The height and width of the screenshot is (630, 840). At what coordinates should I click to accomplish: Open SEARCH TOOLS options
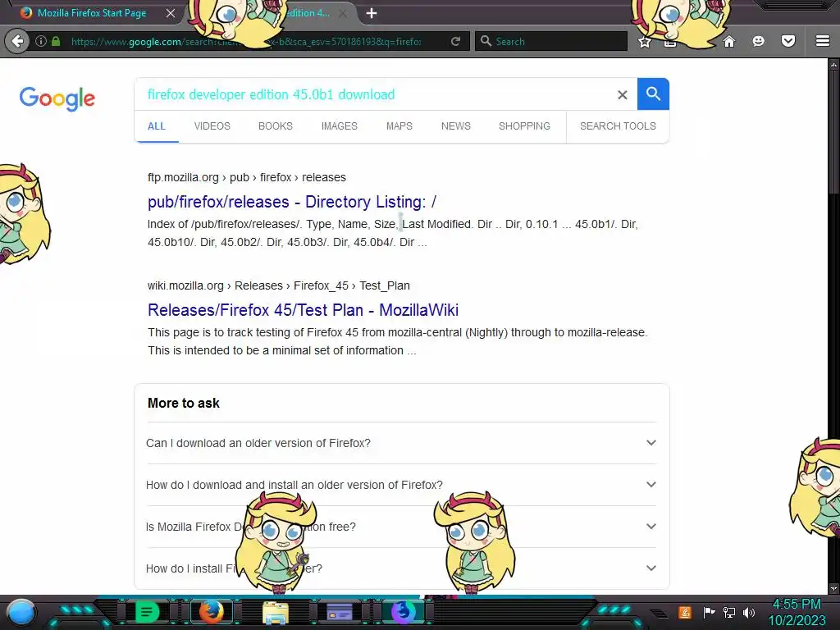618,126
